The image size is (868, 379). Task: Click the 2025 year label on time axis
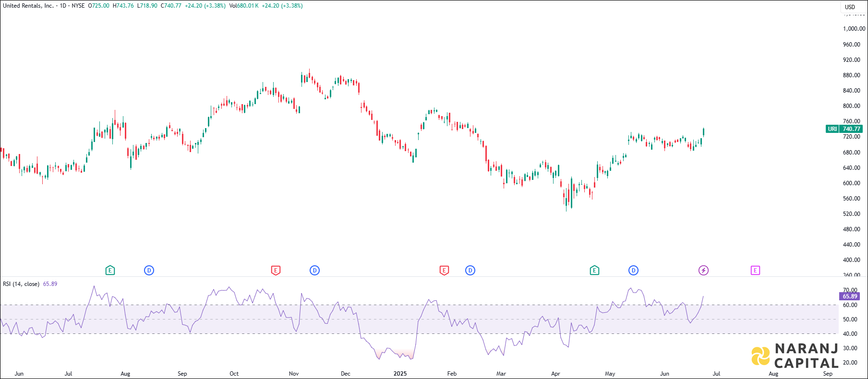[x=400, y=374]
